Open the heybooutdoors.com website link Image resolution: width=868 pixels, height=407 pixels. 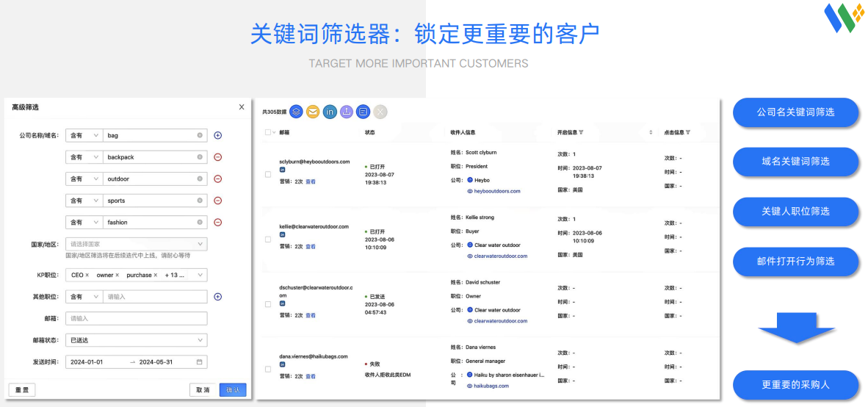497,191
